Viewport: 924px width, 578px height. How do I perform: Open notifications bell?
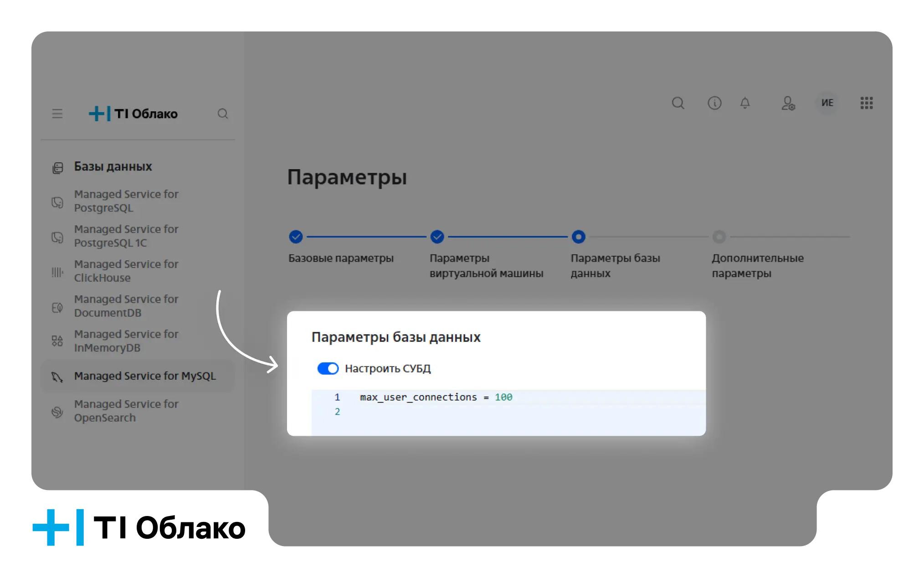coord(745,103)
